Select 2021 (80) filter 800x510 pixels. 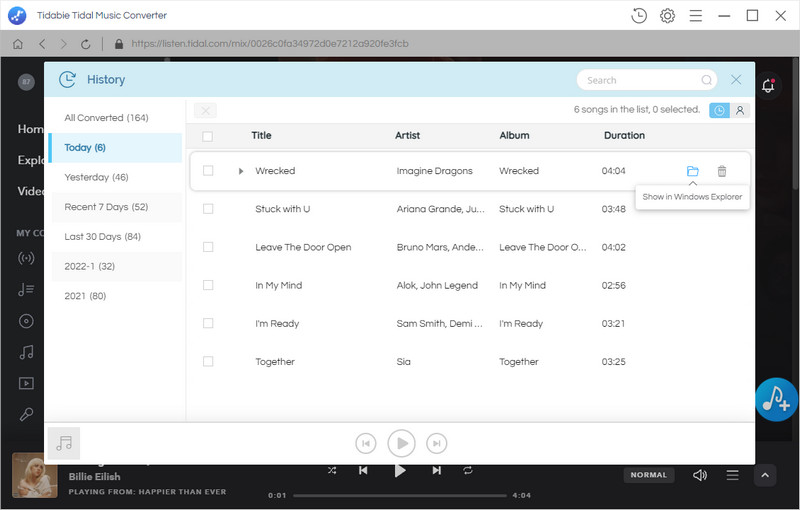(x=116, y=296)
